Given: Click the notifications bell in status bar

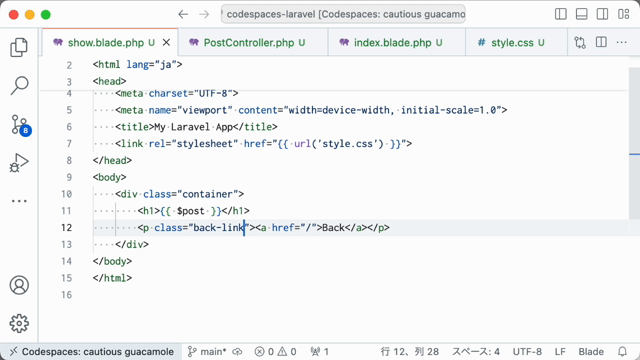Looking at the screenshot, I should pyautogui.click(x=622, y=351).
